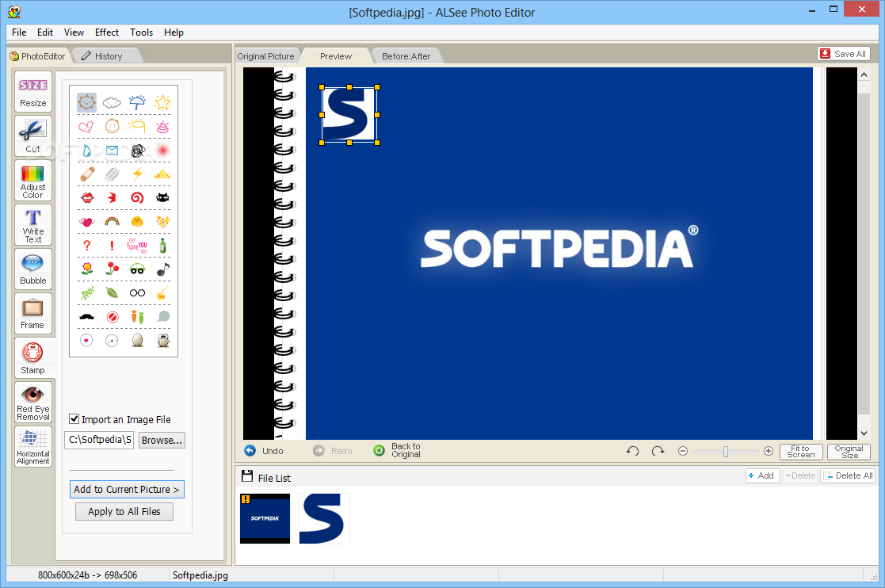Open the View menu
Image resolution: width=885 pixels, height=588 pixels.
74,32
